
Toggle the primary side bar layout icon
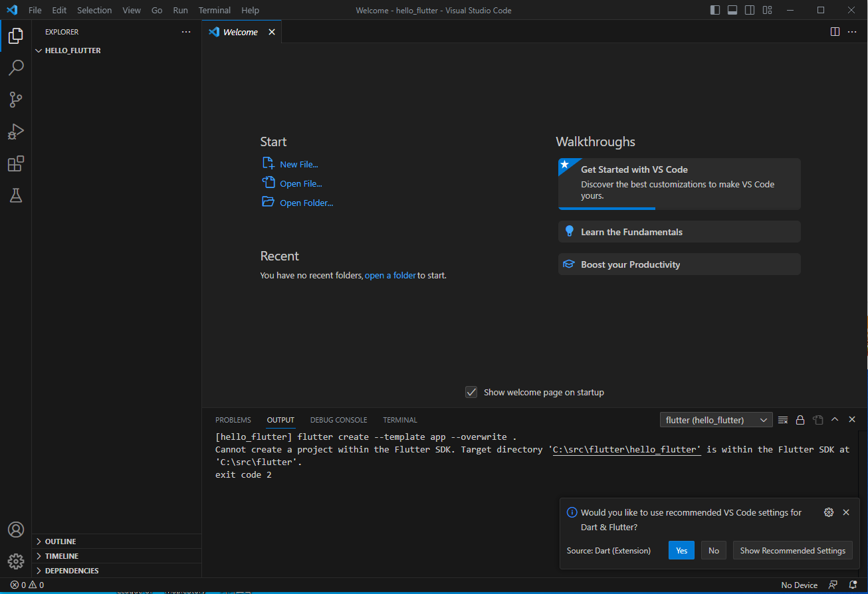715,10
